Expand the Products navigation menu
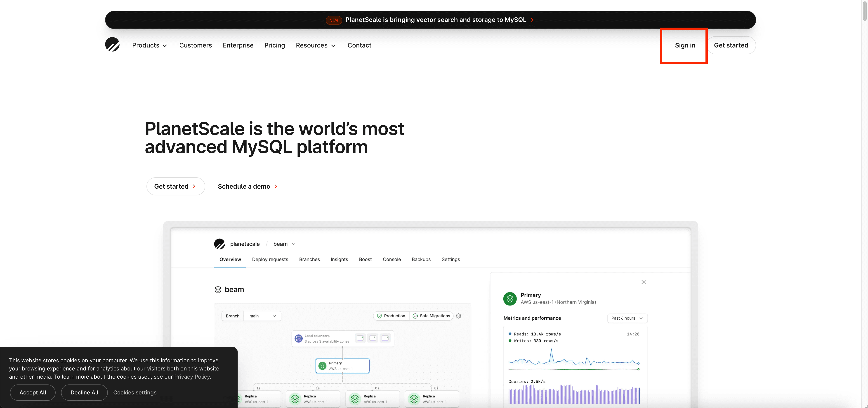The width and height of the screenshot is (868, 408). [149, 45]
